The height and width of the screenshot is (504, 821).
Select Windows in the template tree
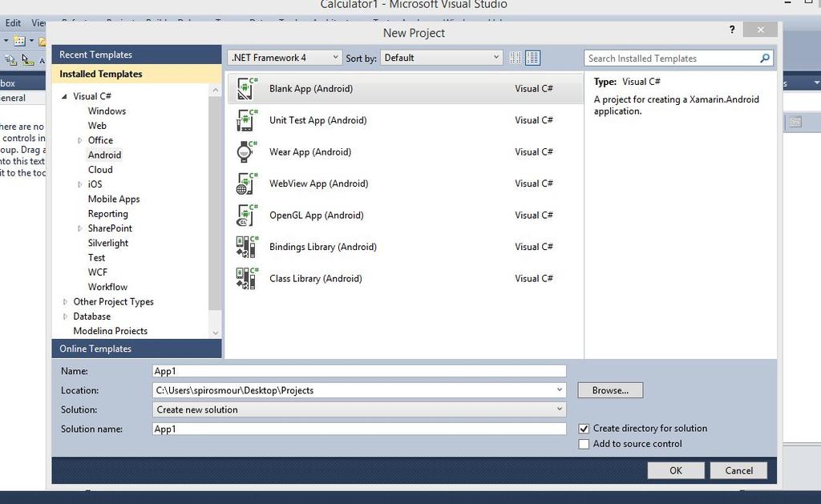pyautogui.click(x=107, y=111)
